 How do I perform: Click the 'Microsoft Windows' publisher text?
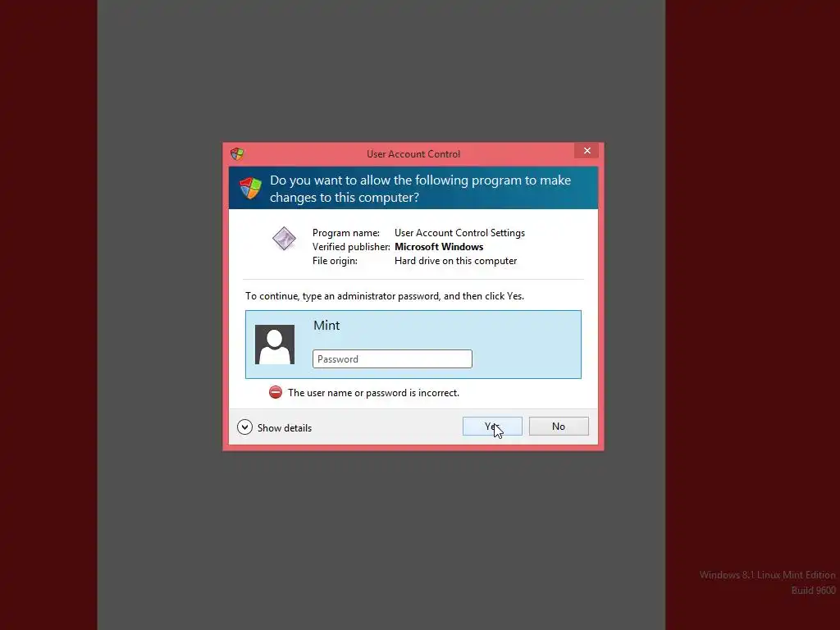pyautogui.click(x=439, y=247)
